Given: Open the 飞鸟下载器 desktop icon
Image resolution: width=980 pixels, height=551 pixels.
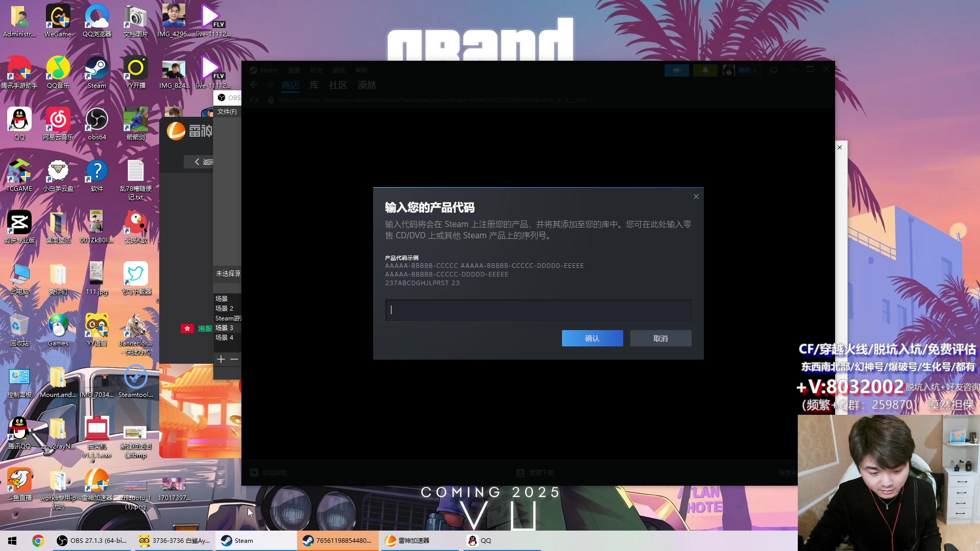Looking at the screenshot, I should click(136, 278).
